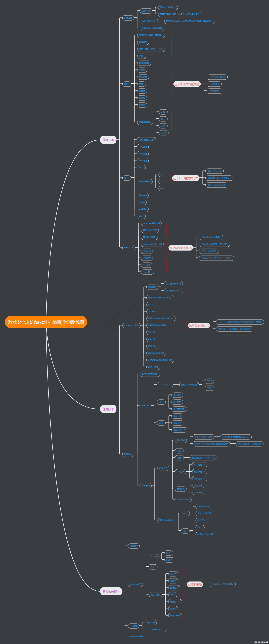The image size is (269, 644).
Task: Select the DLL基础 node
Action: pos(147,265)
